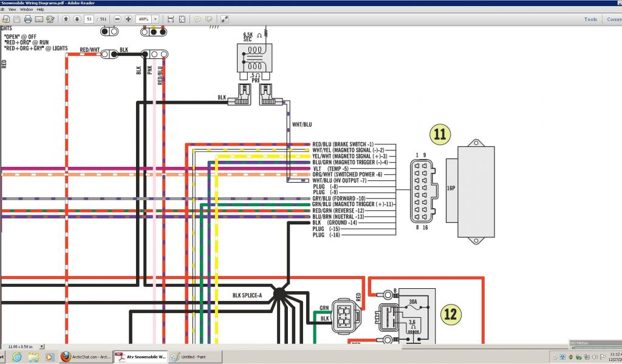Click the Fit Width scrolling icon

pyautogui.click(x=171, y=19)
